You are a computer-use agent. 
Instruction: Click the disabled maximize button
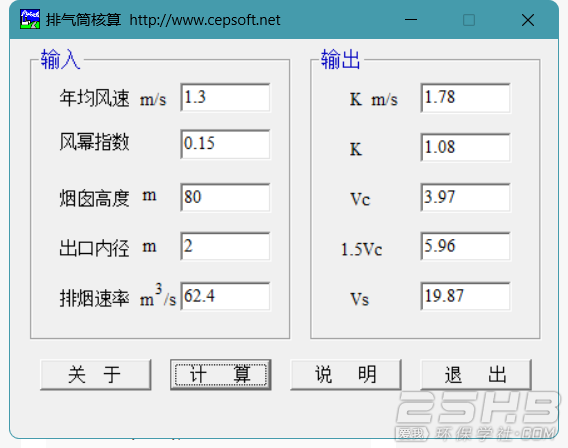coord(469,20)
